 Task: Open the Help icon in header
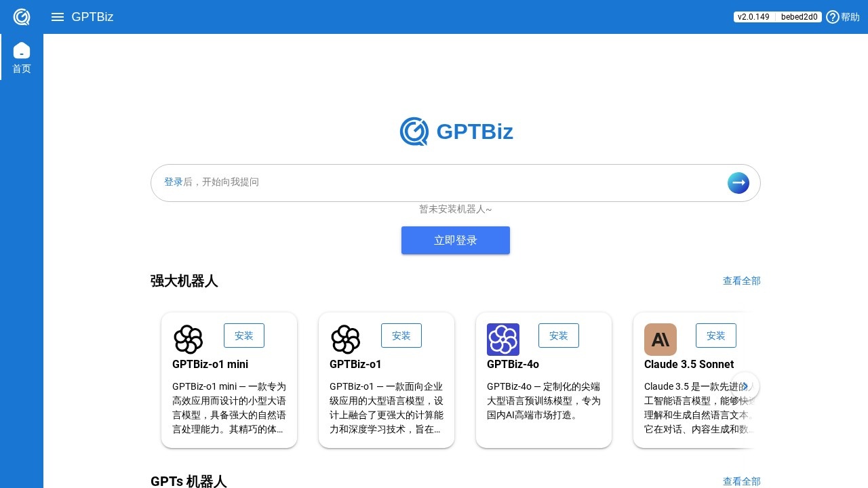click(x=832, y=17)
